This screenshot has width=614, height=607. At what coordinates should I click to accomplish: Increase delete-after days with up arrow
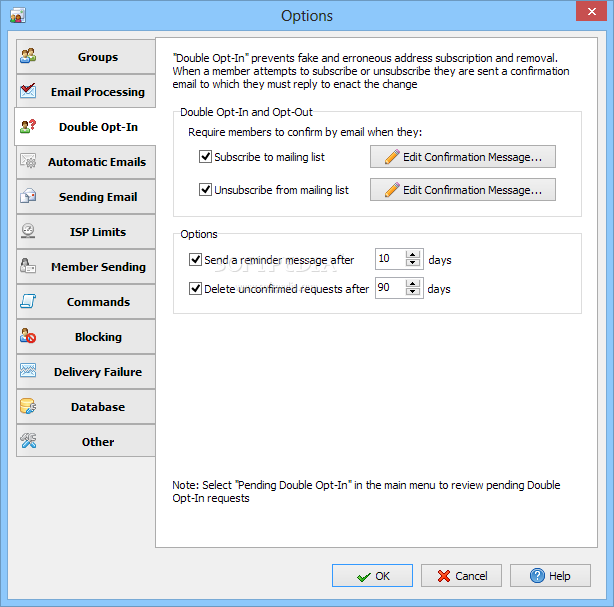pyautogui.click(x=413, y=284)
